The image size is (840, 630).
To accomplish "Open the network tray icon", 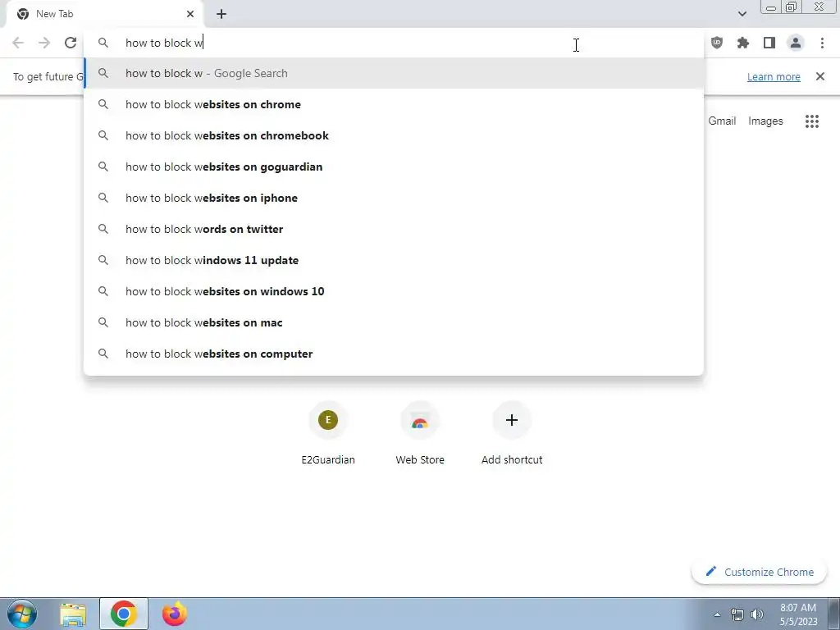I will [x=737, y=614].
